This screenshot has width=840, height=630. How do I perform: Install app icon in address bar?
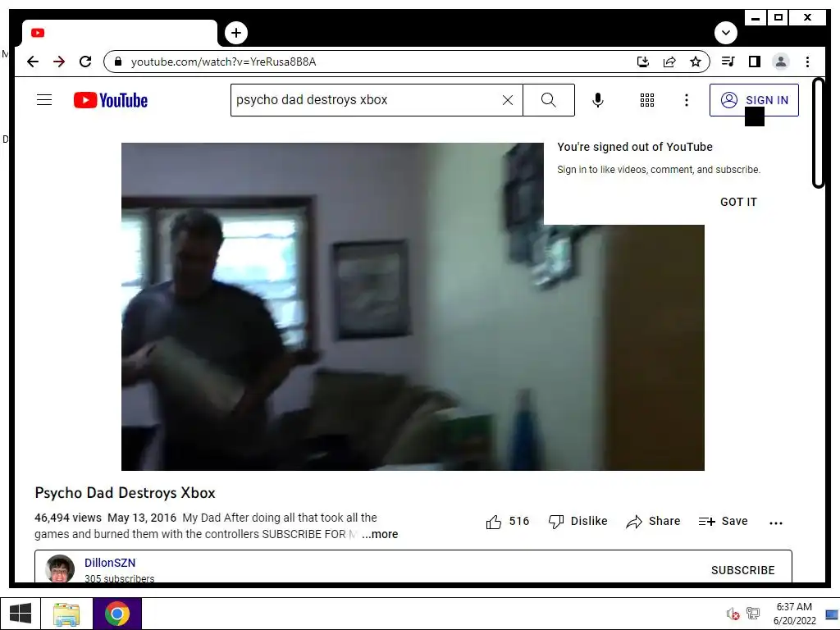[643, 62]
